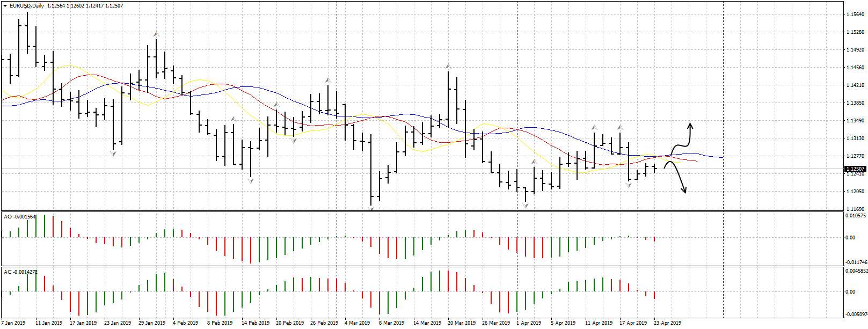Click the up fractal arrow above the 20 Mar 2019 peak
This screenshot has width=868, height=329.
(448, 66)
